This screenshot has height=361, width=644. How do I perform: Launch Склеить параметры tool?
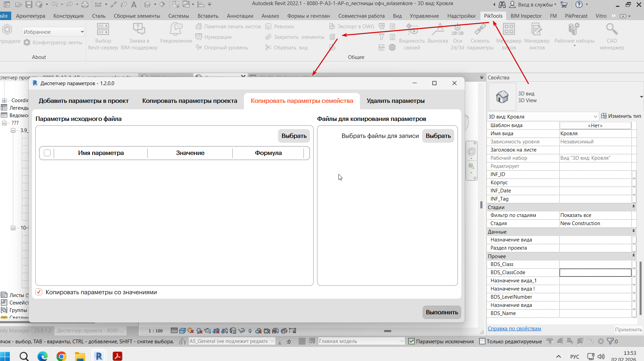point(480,36)
